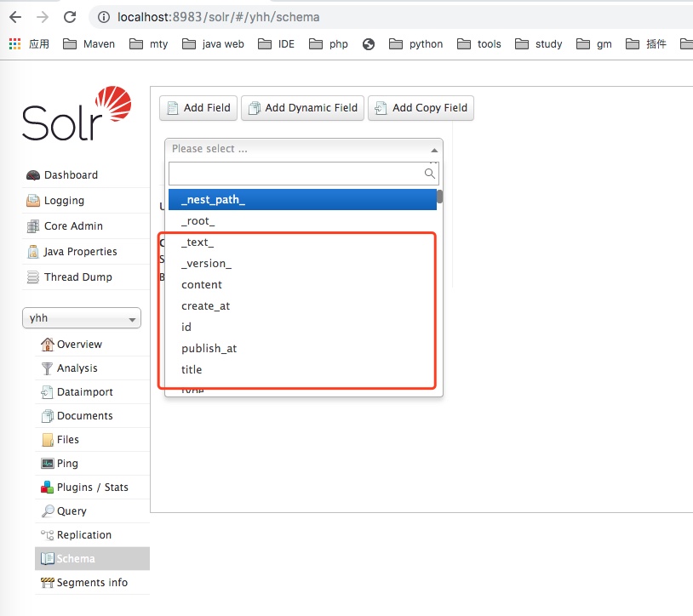Viewport: 693px width, 616px height.
Task: Click the Add Copy Field button
Action: coord(421,108)
